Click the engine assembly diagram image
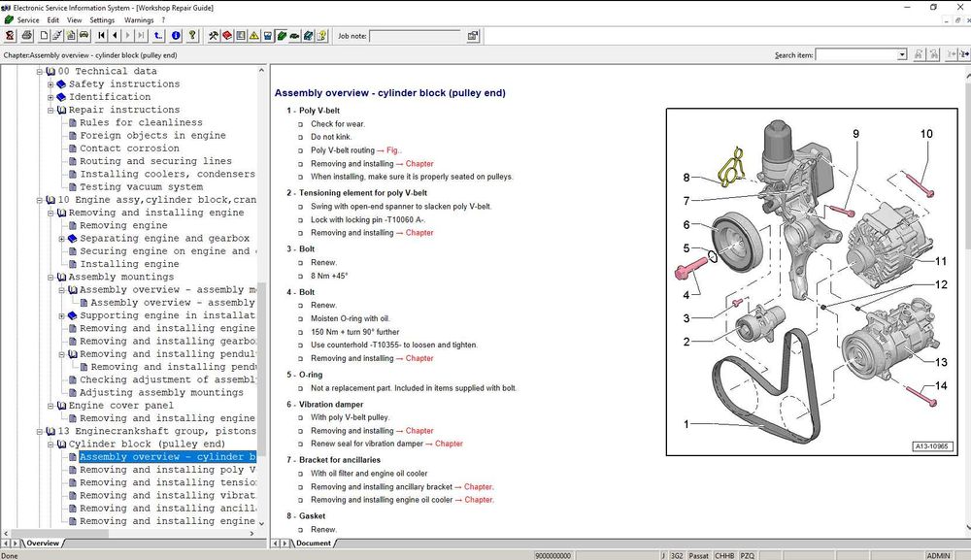Screen dimensions: 971x560 coord(812,282)
